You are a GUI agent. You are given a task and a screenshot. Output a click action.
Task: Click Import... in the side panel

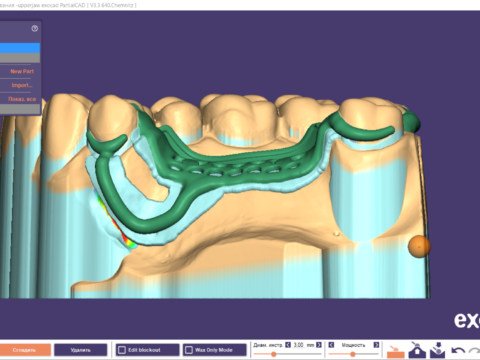click(x=22, y=85)
